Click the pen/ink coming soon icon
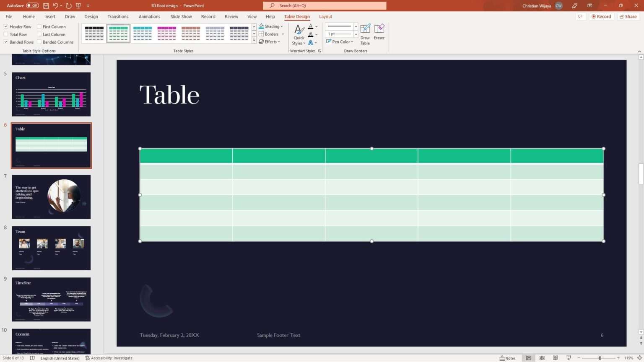This screenshot has height=362, width=644. point(574,6)
